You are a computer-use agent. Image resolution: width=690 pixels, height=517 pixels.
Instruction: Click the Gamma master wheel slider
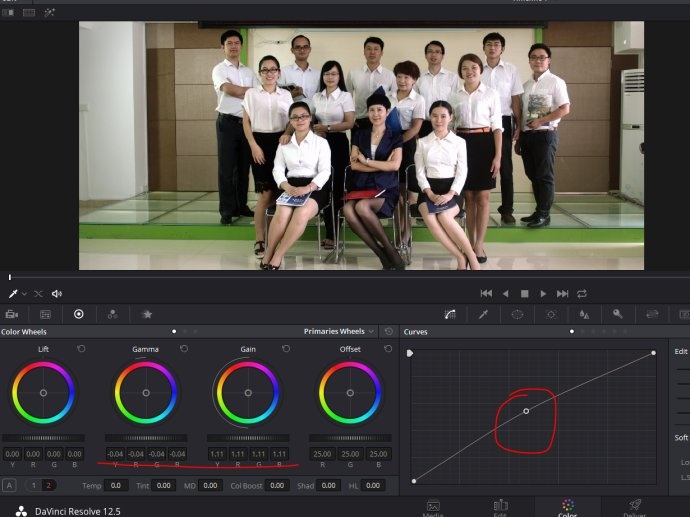(x=146, y=438)
